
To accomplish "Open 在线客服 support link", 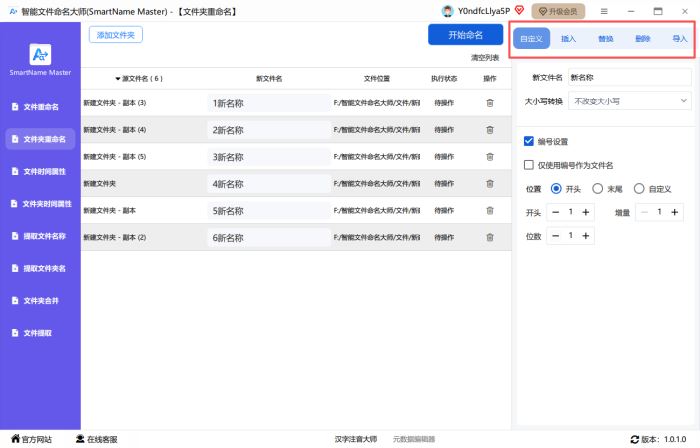I will pos(96,439).
